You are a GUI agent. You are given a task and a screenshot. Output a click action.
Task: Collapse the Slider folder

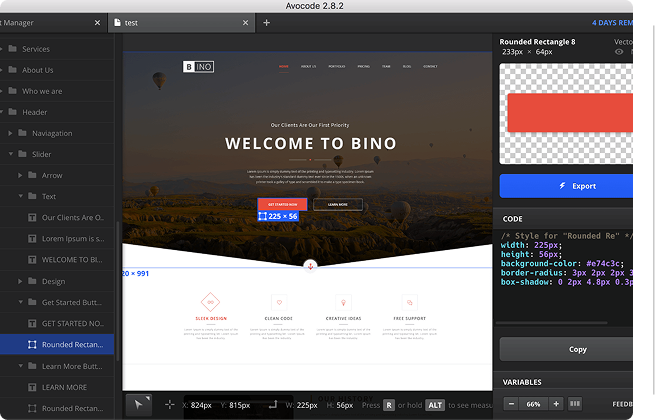(x=10, y=154)
